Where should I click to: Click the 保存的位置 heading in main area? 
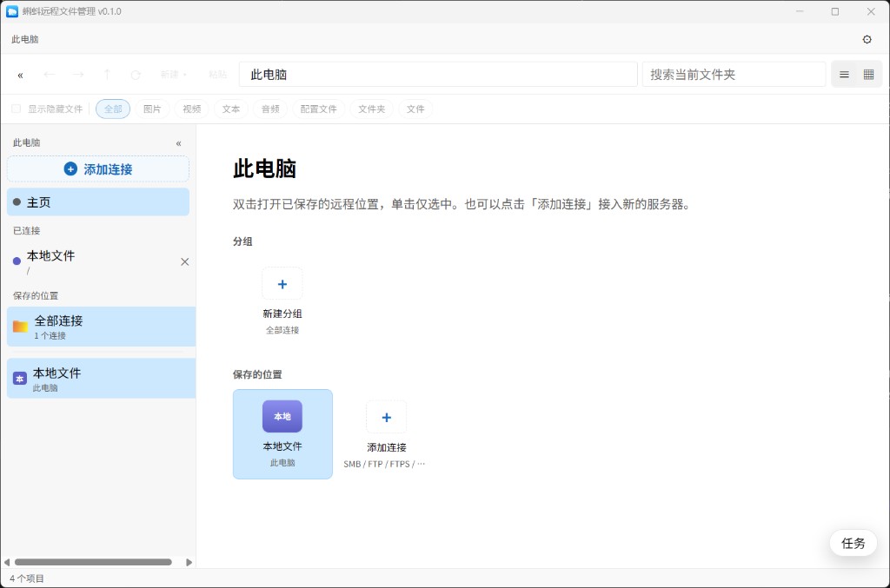coord(257,374)
